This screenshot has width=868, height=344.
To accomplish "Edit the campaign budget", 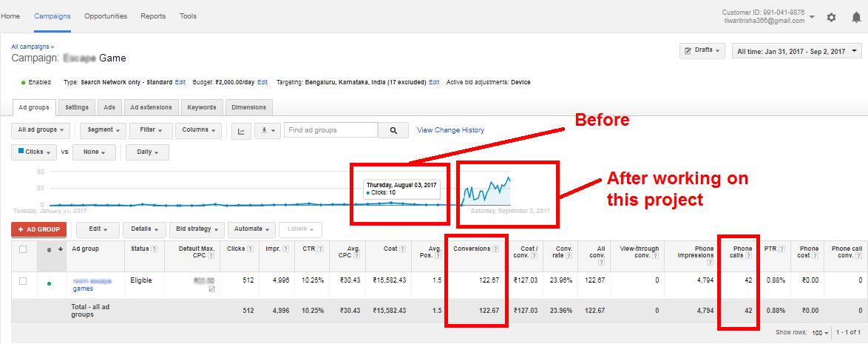I will (262, 82).
